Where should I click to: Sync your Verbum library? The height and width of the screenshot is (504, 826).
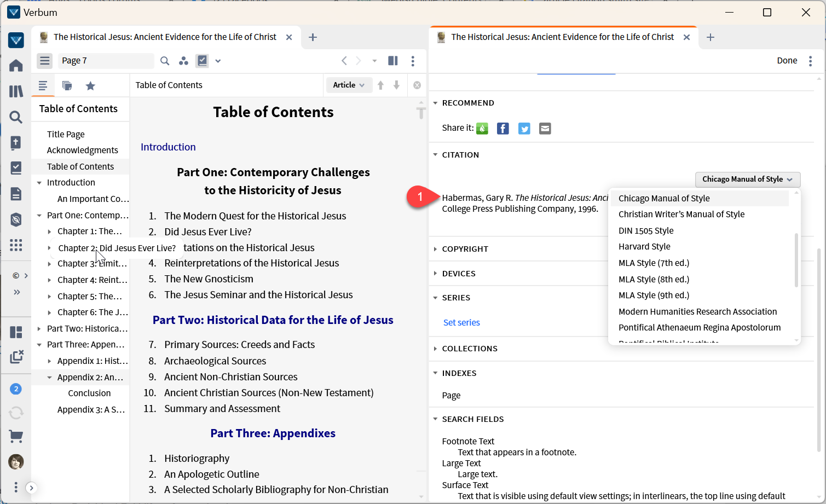16,412
